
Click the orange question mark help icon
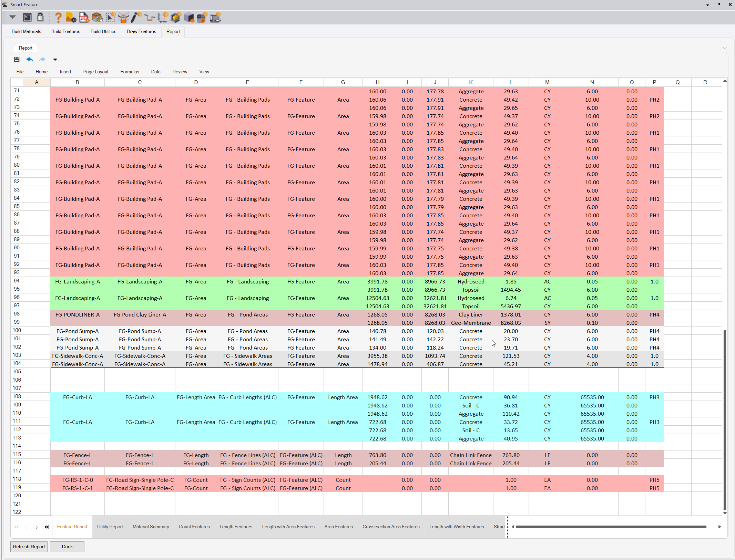[x=58, y=18]
